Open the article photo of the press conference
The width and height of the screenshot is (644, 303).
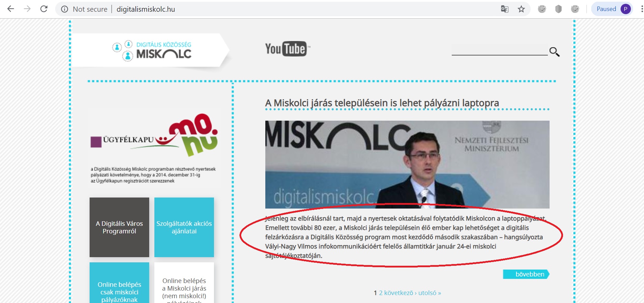coord(407,164)
